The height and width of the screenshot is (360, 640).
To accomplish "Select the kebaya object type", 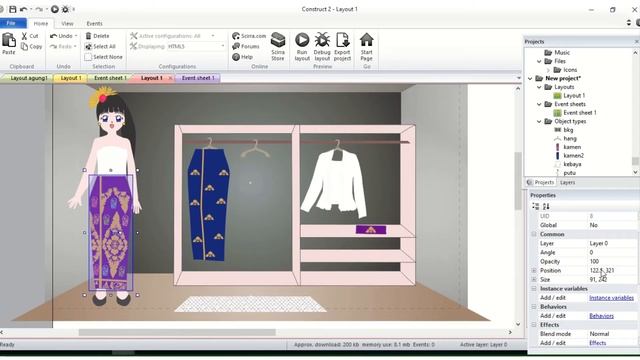I will [572, 164].
